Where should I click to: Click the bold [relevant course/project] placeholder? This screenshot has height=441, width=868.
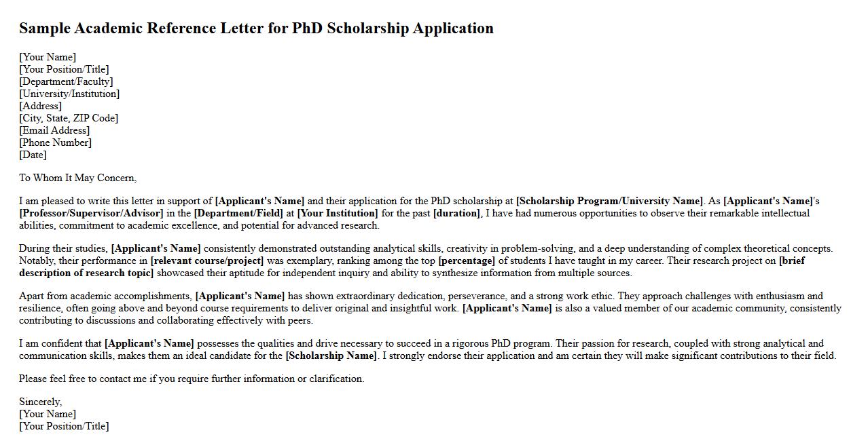(207, 261)
